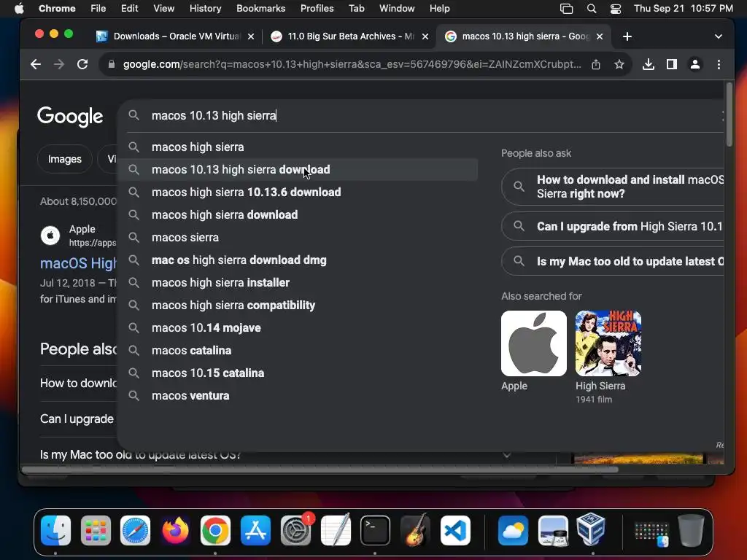This screenshot has height=560, width=747.
Task: Open the File menu
Action: (98, 9)
